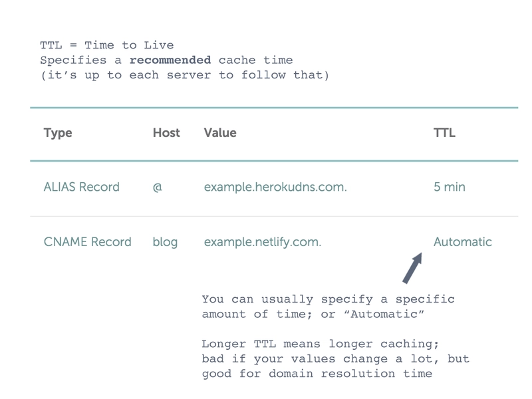Click the Type column header
The image size is (532, 399).
58,133
